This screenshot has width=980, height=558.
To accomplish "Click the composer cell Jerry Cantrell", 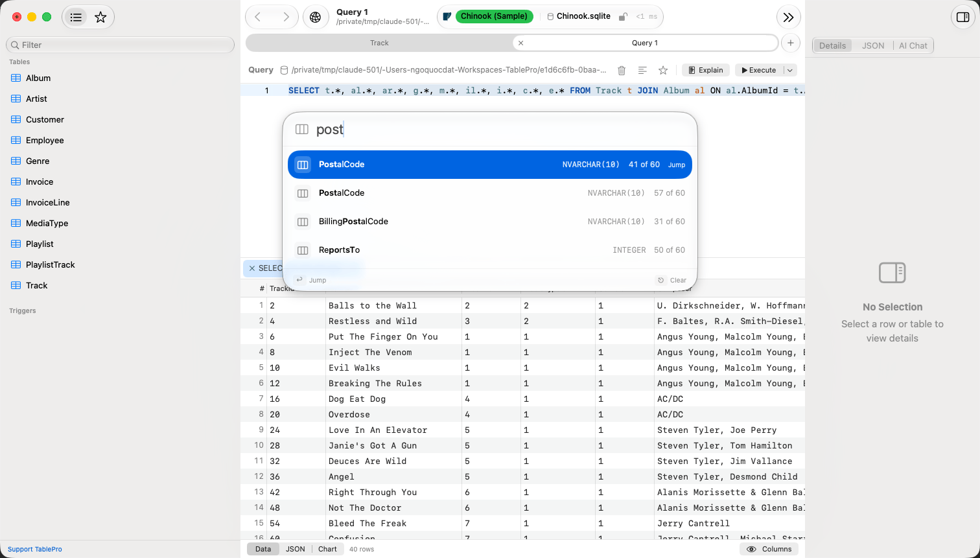I will pos(729,523).
